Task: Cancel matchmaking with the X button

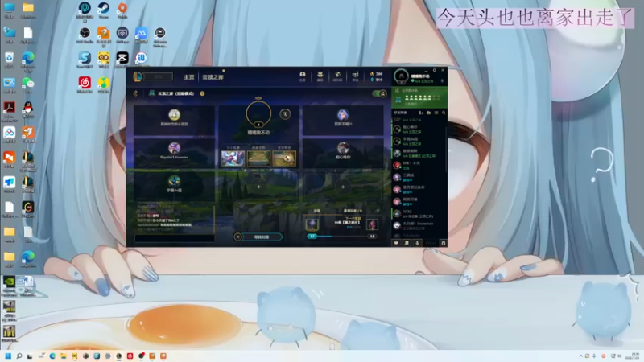Action: coord(237,237)
